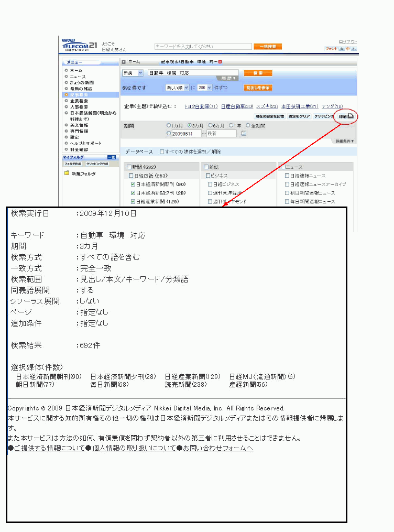This screenshot has width=394, height=532.
Task: Open the 200 results-per-page dropdown
Action: pos(205,88)
